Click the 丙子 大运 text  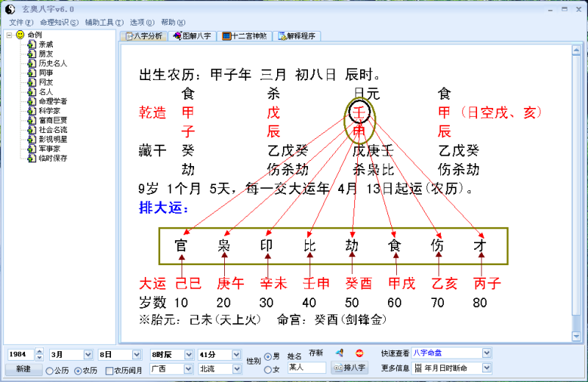pyautogui.click(x=487, y=283)
